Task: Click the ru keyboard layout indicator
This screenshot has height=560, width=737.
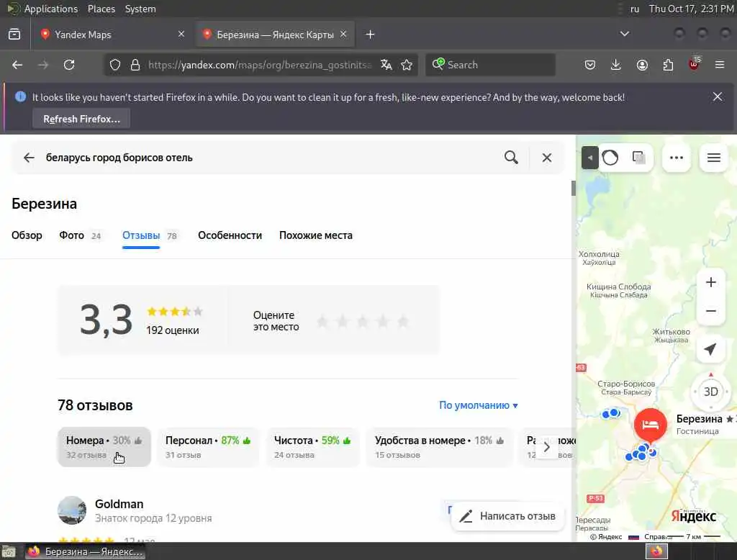Action: coord(635,9)
